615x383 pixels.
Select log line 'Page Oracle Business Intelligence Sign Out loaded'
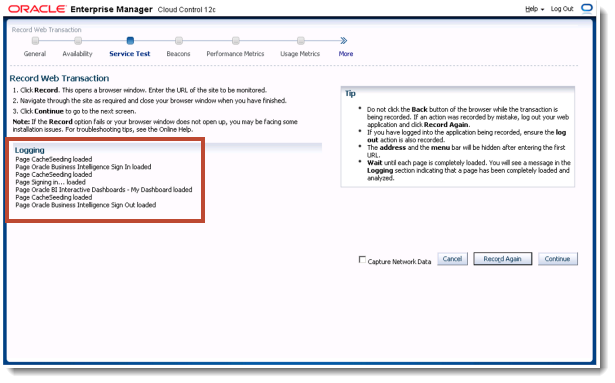point(86,205)
